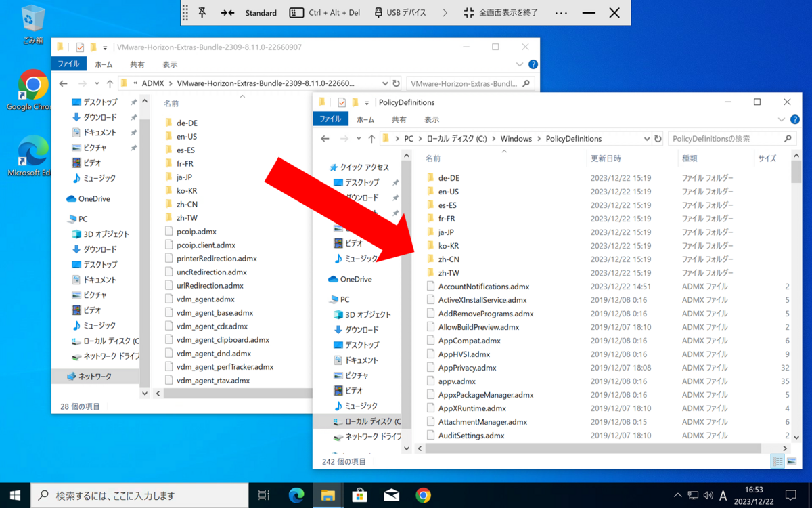Select ja-JP folder in PolicyDefinitions

447,232
